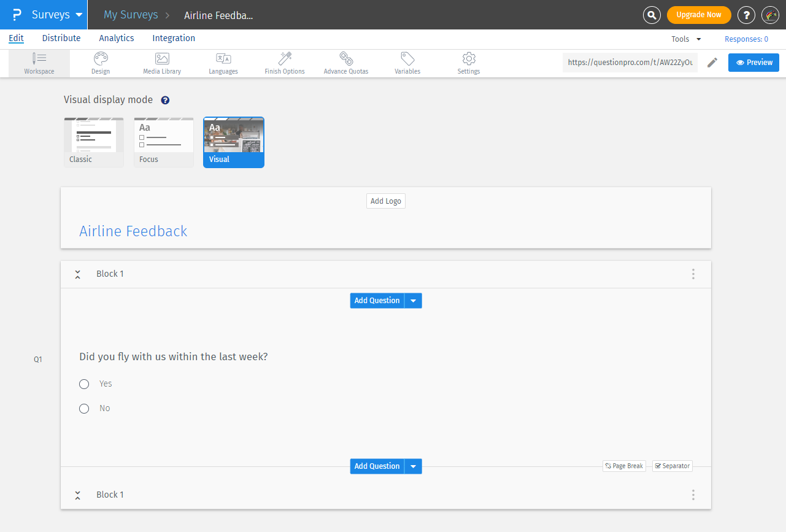Open the search magnifier icon
Screen dimensions: 786x532
click(x=652, y=15)
